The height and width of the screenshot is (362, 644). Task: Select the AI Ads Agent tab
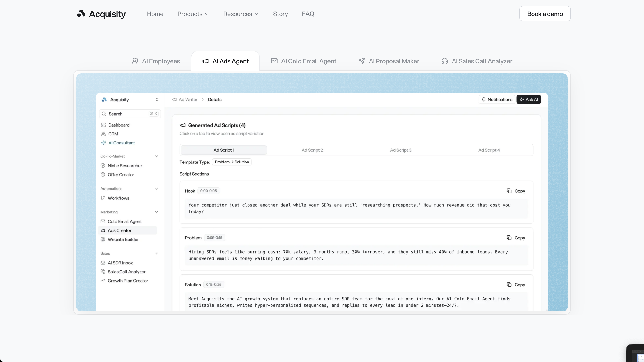coord(225,61)
